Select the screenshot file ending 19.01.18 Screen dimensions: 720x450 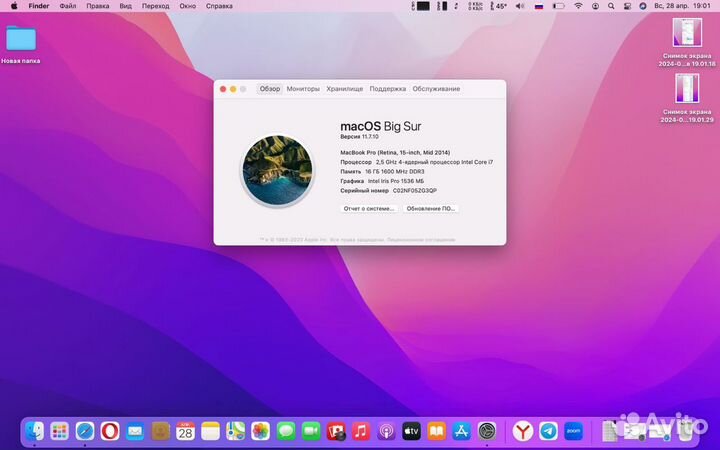click(x=687, y=42)
